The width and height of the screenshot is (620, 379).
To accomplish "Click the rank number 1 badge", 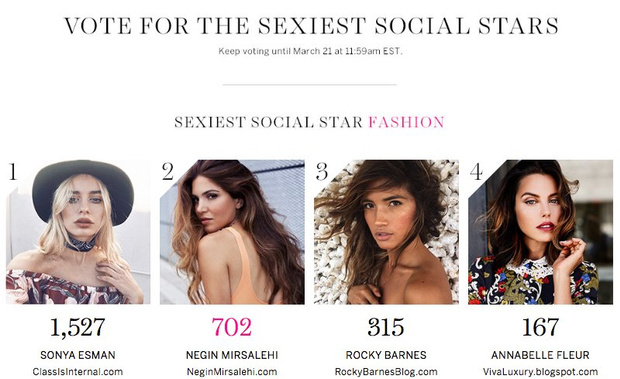I will point(13,172).
